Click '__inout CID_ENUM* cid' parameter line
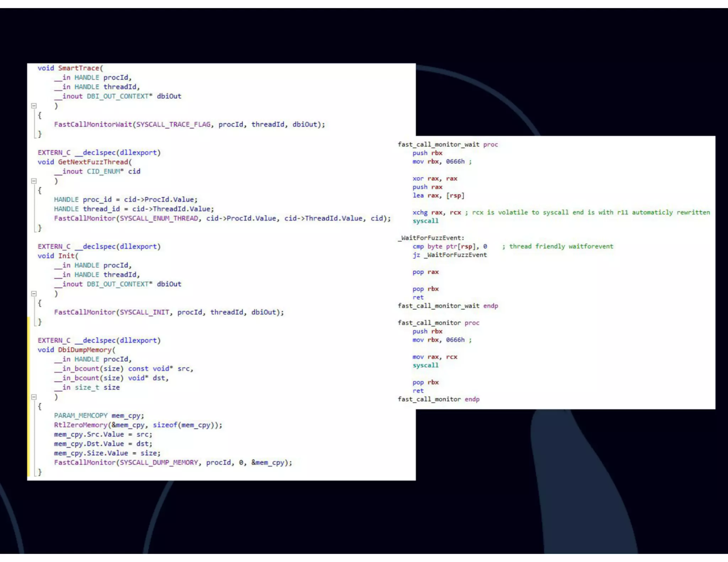This screenshot has width=728, height=562. 97,171
